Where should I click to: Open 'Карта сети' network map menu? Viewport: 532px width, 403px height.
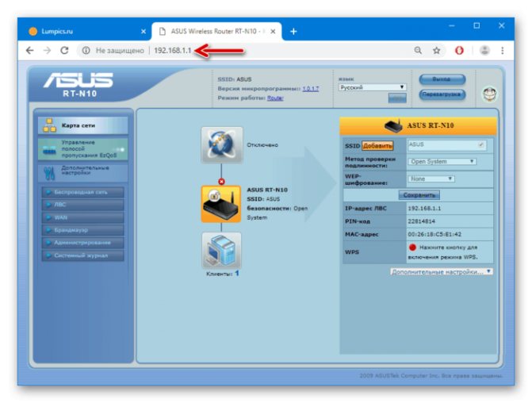tap(83, 125)
